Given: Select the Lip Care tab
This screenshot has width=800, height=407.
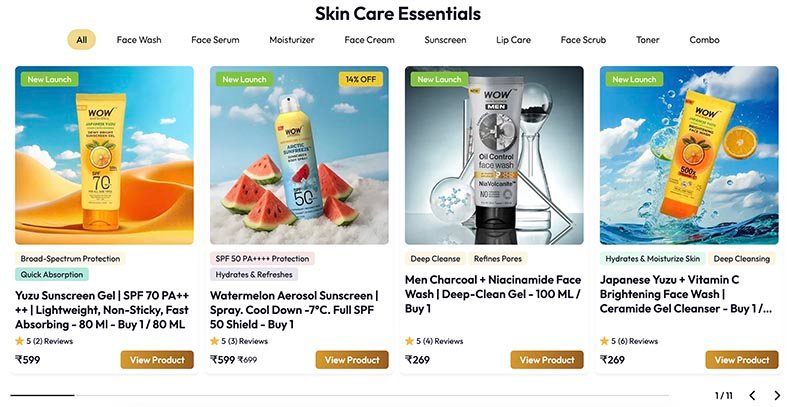Looking at the screenshot, I should (x=513, y=40).
